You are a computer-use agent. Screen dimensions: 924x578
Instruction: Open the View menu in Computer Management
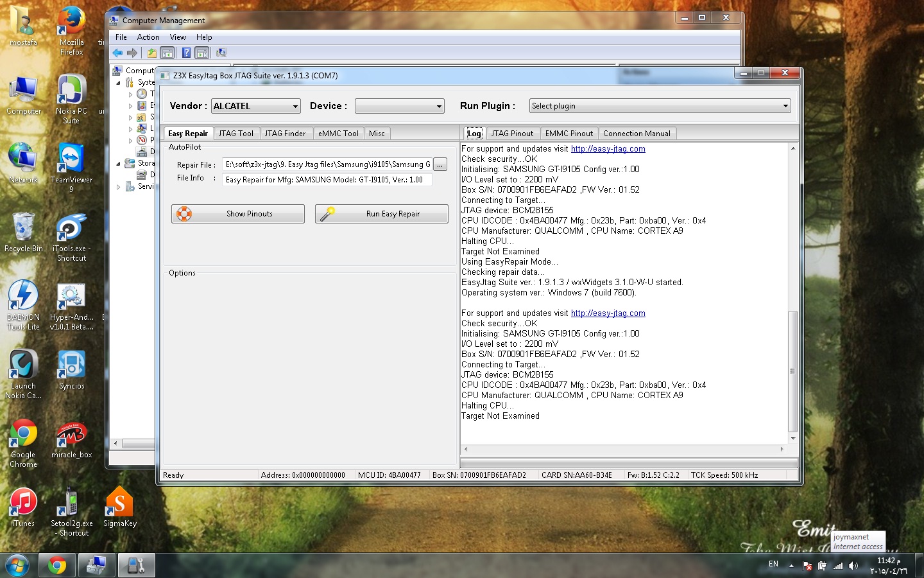[x=178, y=37]
